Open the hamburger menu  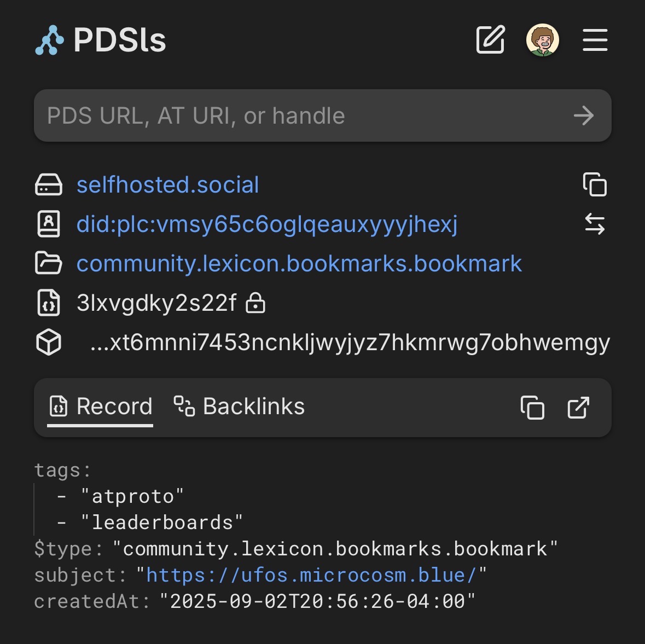click(x=595, y=40)
